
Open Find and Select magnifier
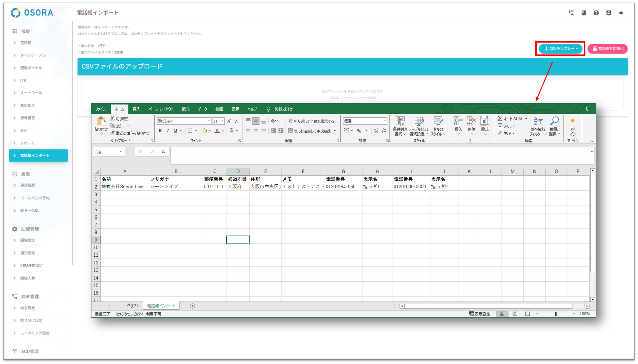[x=554, y=126]
